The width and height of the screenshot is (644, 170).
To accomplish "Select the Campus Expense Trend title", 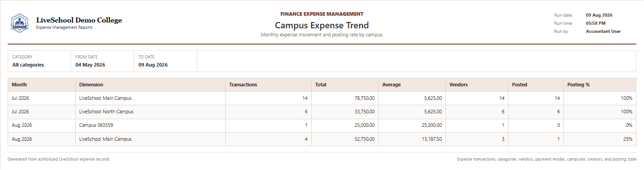I will 322,25.
